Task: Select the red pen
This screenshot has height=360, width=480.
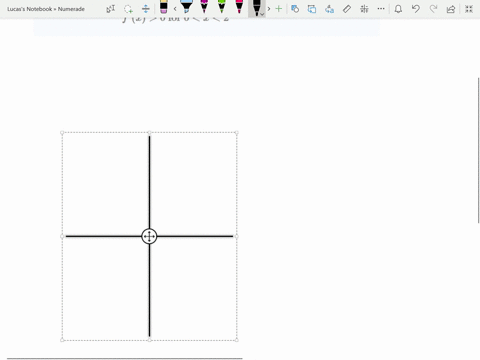Action: [x=239, y=7]
